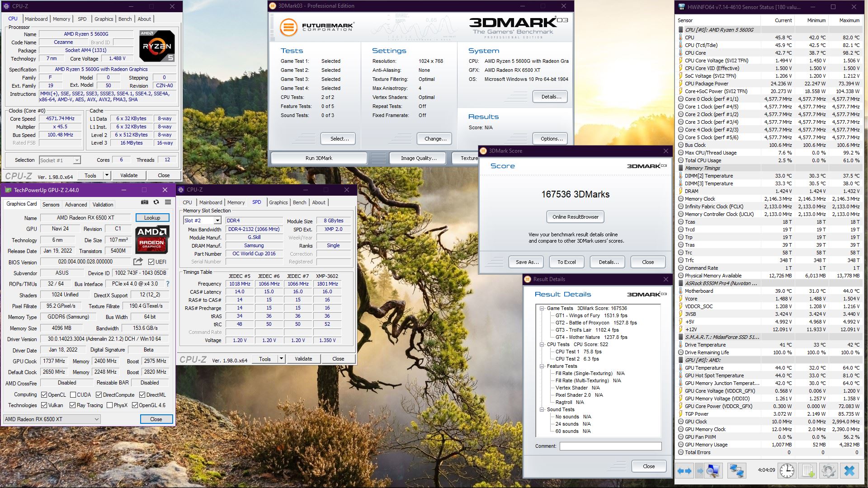Switch to Bench tab in top CPU-Z window
This screenshot has height=488, width=868.
pos(125,19)
